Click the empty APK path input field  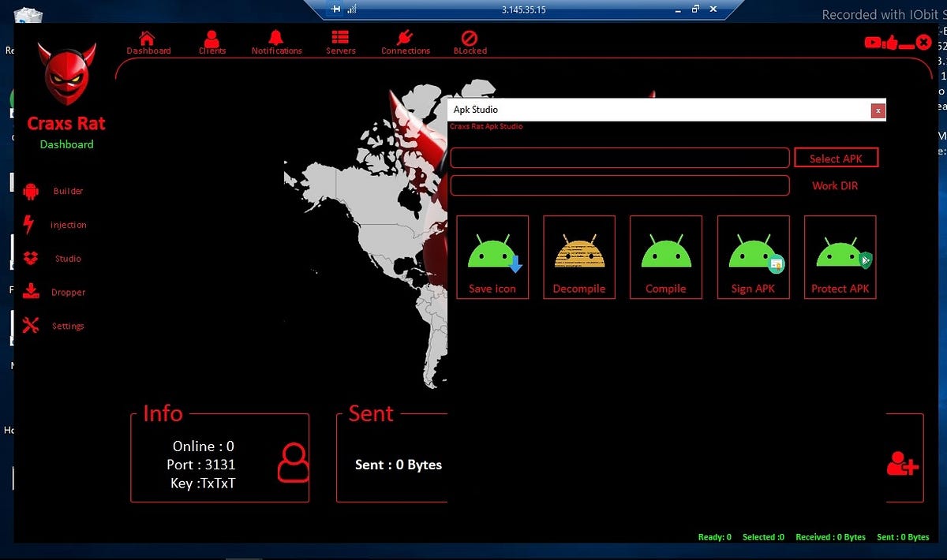pyautogui.click(x=619, y=158)
